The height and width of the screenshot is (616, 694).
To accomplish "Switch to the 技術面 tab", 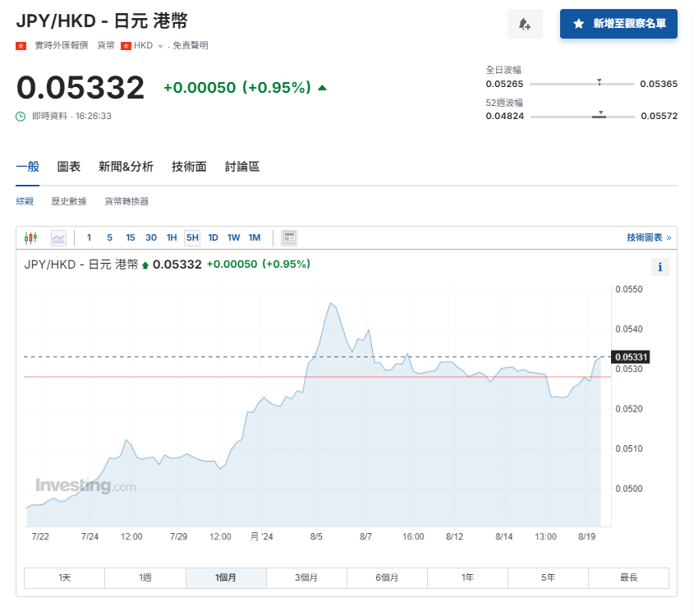I will 189,167.
